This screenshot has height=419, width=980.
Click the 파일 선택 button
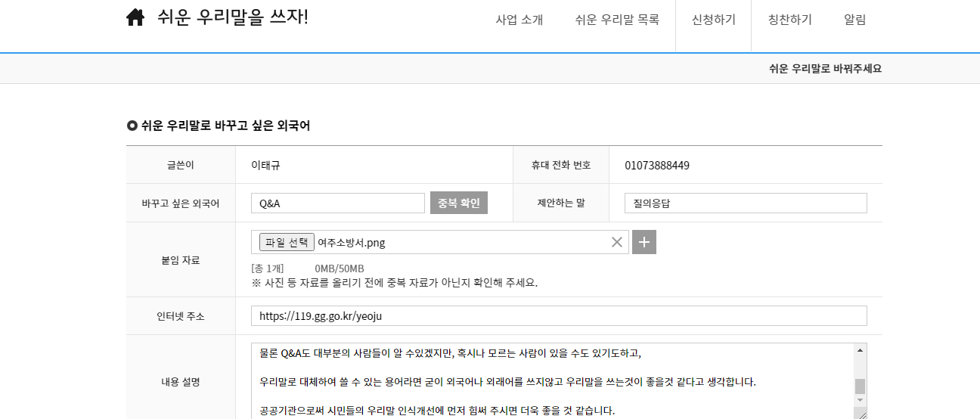[x=287, y=242]
